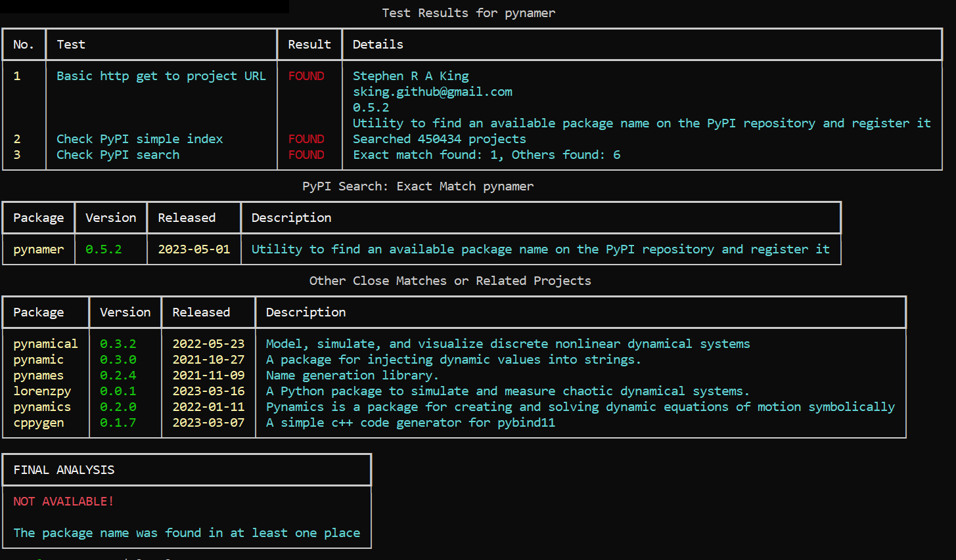This screenshot has width=956, height=560.
Task: Click release date 2021-10-27
Action: [x=208, y=360]
